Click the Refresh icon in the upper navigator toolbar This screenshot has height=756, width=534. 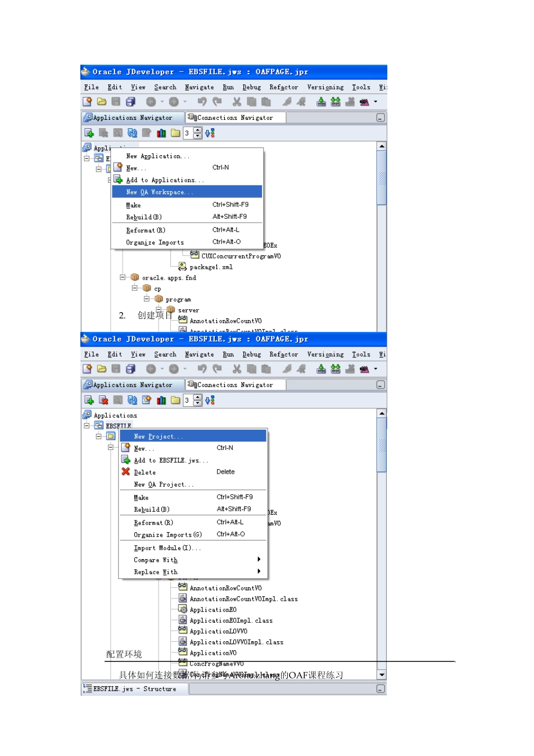point(132,133)
